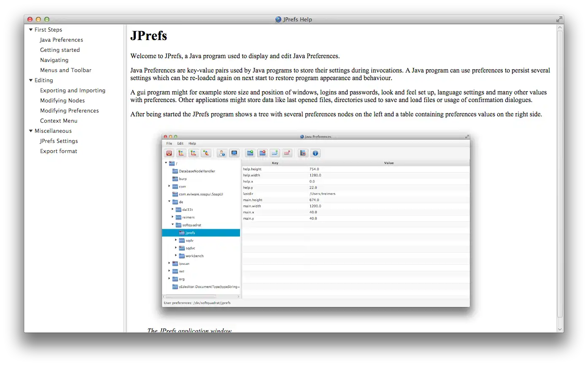Click the full-screen arrows icon in JPrefs Help title bar
This screenshot has height=366, width=588.
(559, 19)
